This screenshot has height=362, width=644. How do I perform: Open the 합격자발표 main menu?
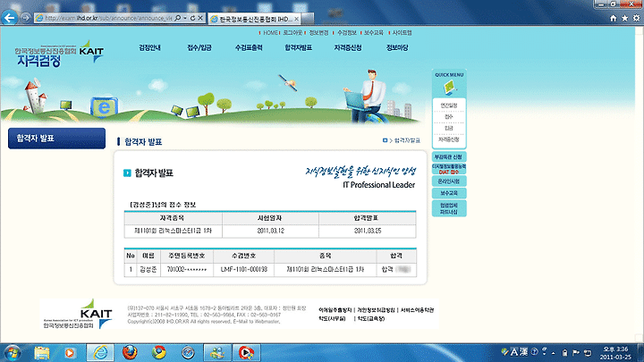pos(298,47)
